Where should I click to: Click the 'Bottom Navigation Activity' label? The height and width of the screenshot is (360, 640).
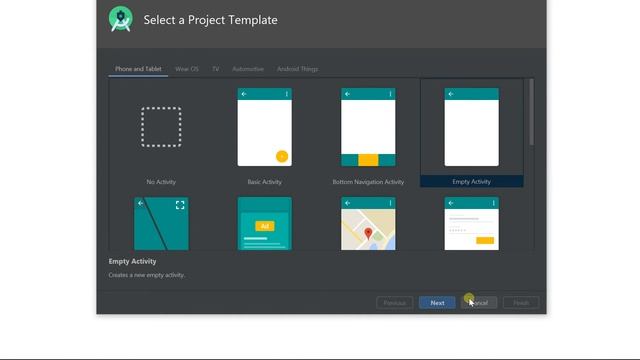coord(368,182)
